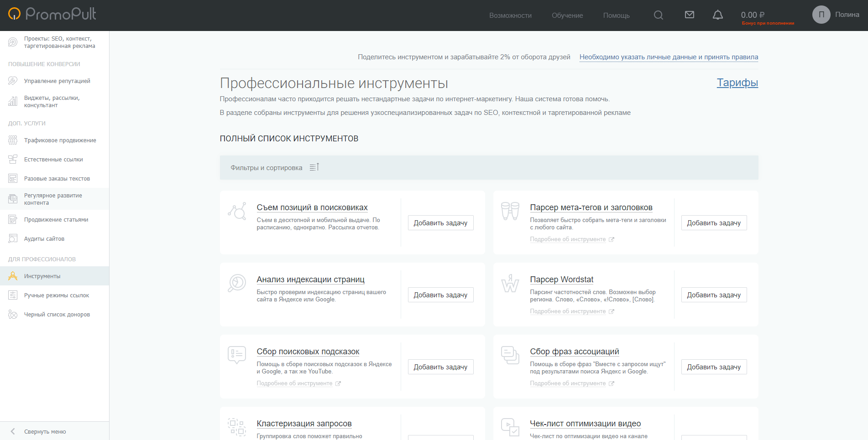
Task: Click the association phrases tool icon
Action: (510, 355)
